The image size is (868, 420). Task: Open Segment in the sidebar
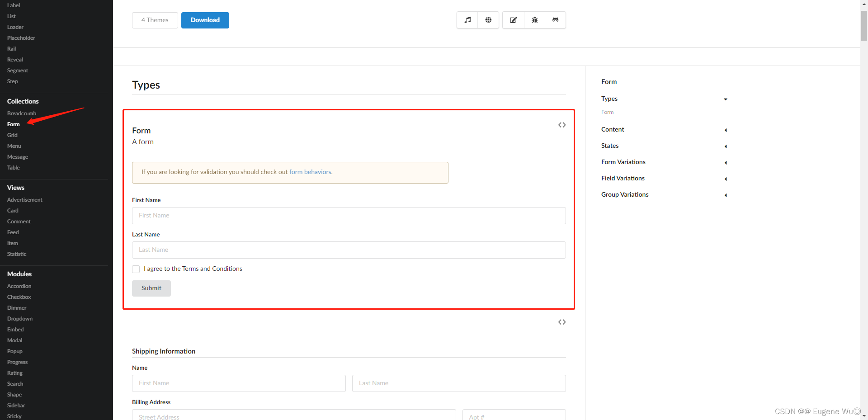click(x=18, y=71)
